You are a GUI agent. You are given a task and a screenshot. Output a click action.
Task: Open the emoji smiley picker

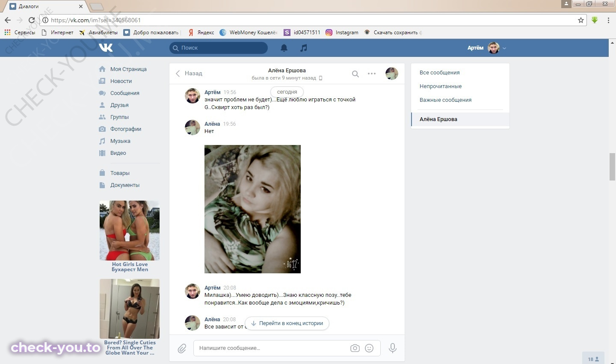[x=369, y=348]
